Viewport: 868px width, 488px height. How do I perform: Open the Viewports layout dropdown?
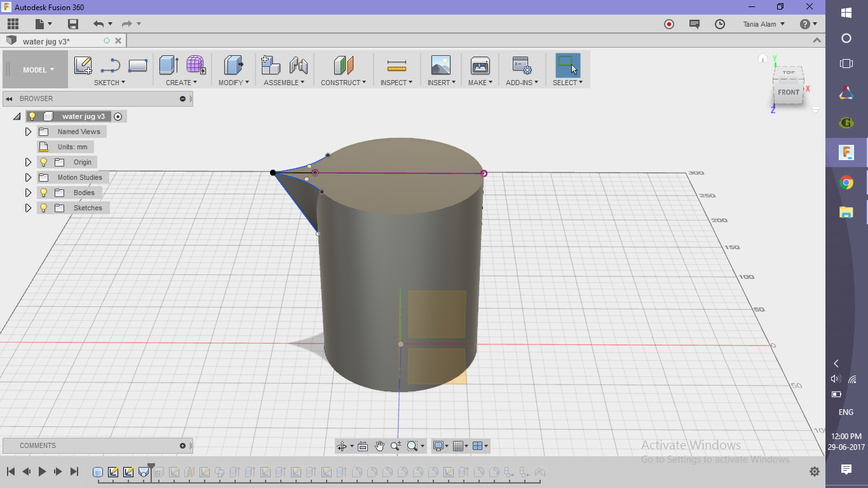pyautogui.click(x=481, y=446)
